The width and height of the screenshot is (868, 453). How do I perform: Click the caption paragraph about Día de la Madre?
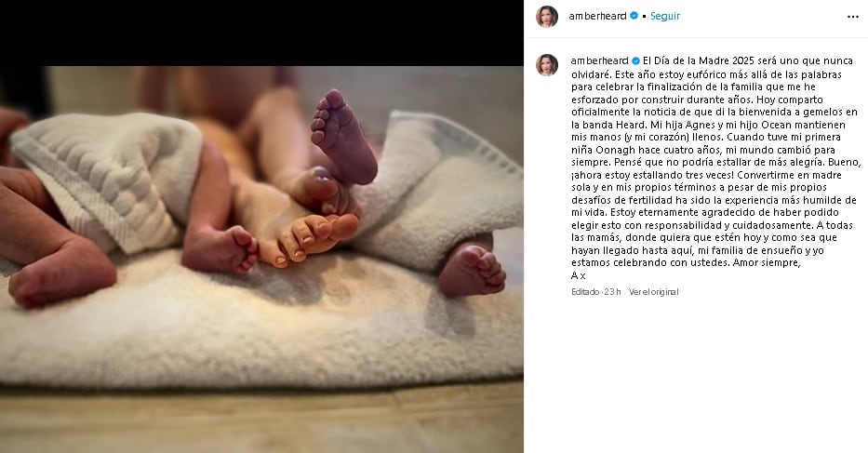click(x=716, y=162)
